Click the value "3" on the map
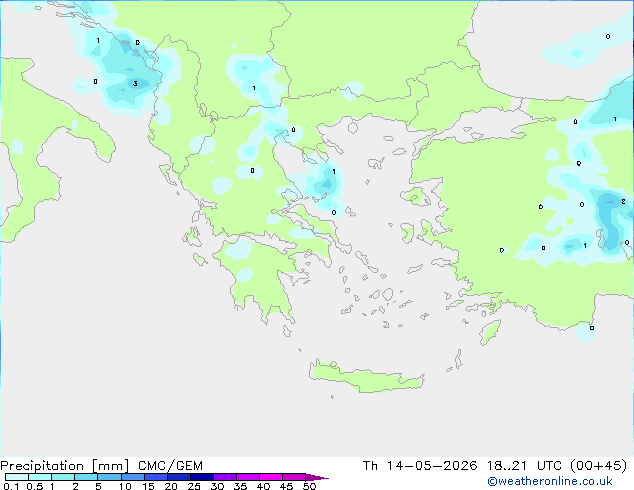 coord(135,84)
